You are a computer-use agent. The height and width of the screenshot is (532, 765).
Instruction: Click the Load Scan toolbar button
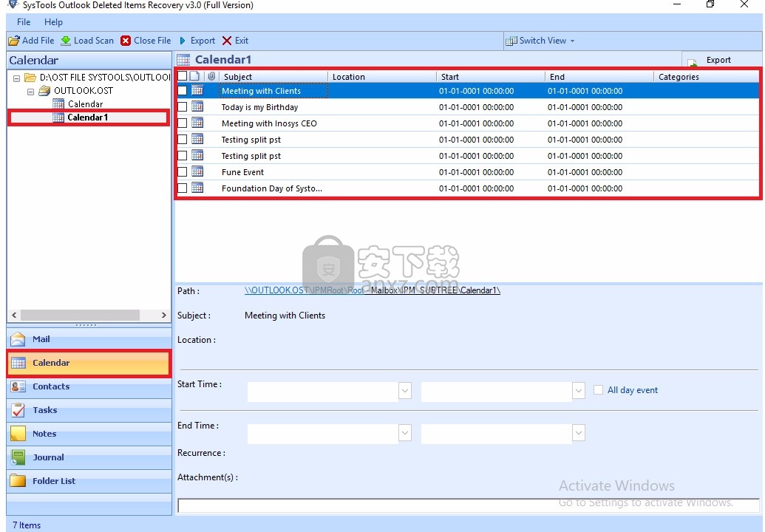pyautogui.click(x=86, y=41)
